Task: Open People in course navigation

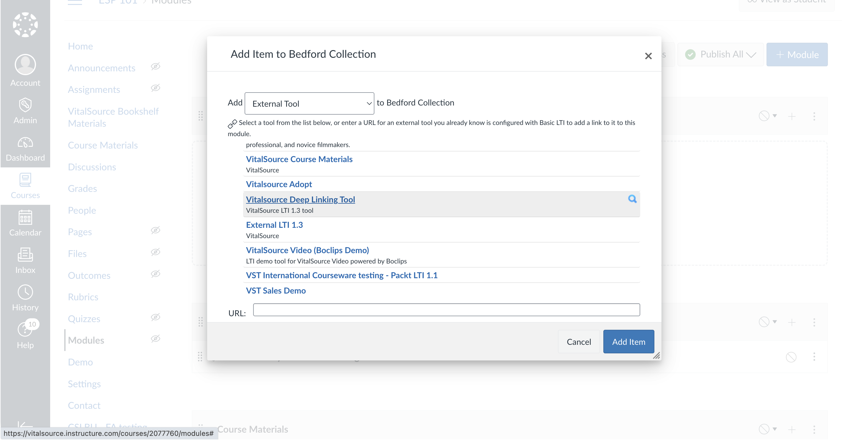Action: [x=82, y=210]
